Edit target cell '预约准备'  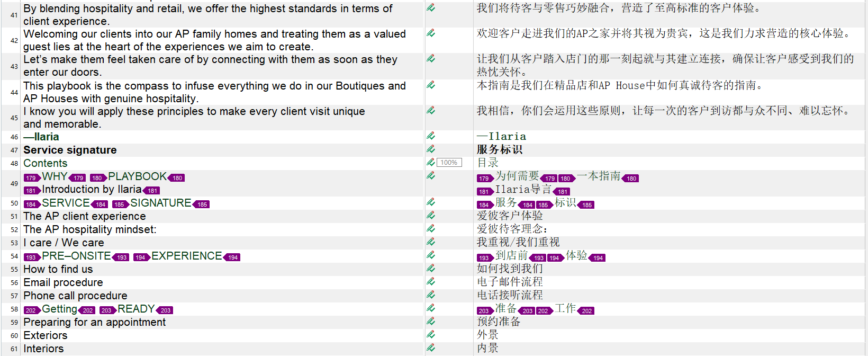click(x=499, y=322)
